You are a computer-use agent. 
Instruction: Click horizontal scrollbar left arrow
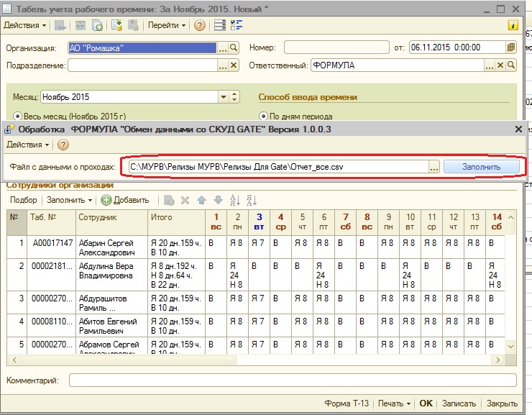[x=14, y=360]
